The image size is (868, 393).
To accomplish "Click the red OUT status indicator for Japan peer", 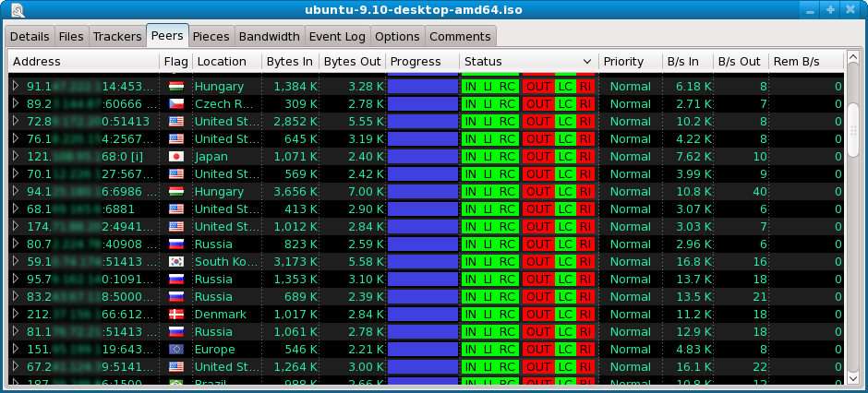I will (x=537, y=157).
